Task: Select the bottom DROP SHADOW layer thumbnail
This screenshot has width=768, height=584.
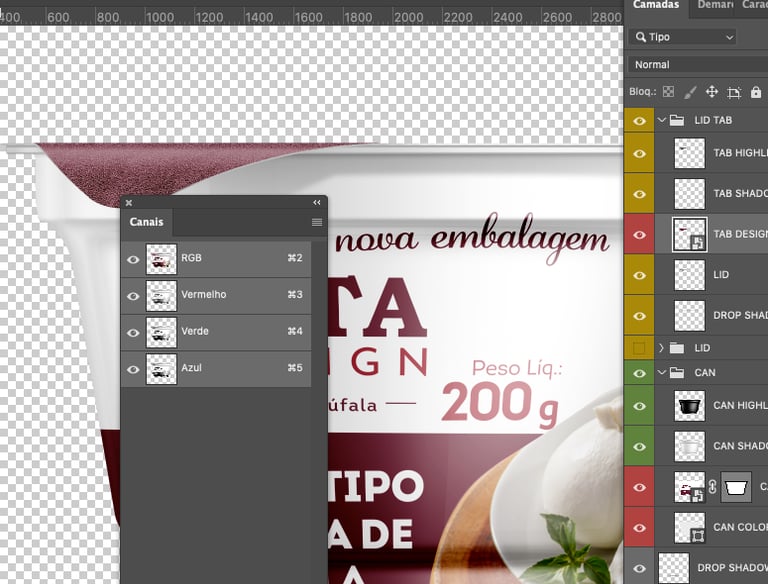Action: click(674, 568)
